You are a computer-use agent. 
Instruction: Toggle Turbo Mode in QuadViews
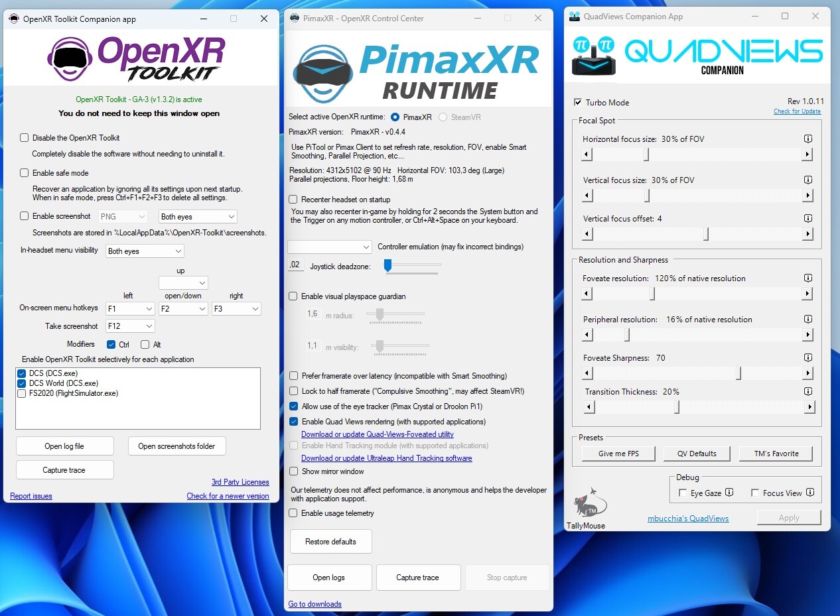tap(578, 103)
